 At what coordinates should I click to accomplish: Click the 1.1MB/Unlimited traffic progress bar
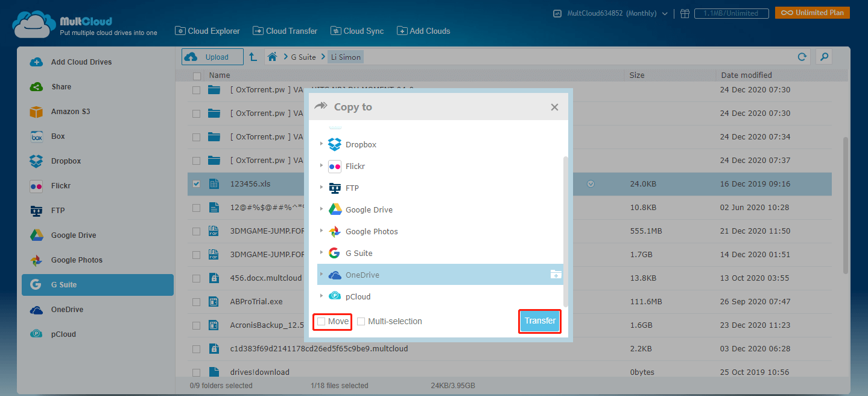(731, 13)
